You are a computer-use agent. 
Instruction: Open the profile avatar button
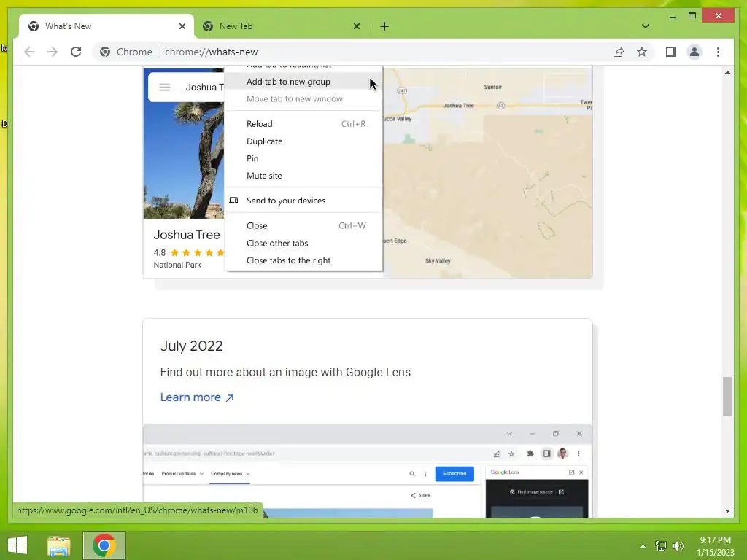pos(694,52)
